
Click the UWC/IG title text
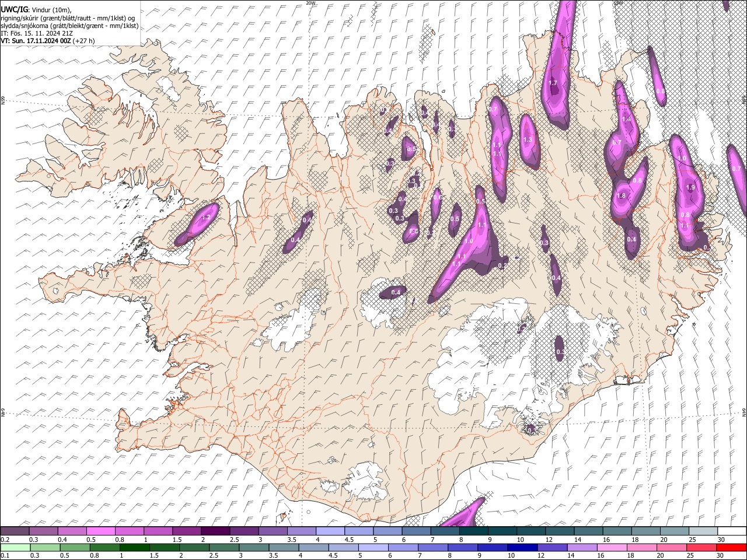point(15,10)
